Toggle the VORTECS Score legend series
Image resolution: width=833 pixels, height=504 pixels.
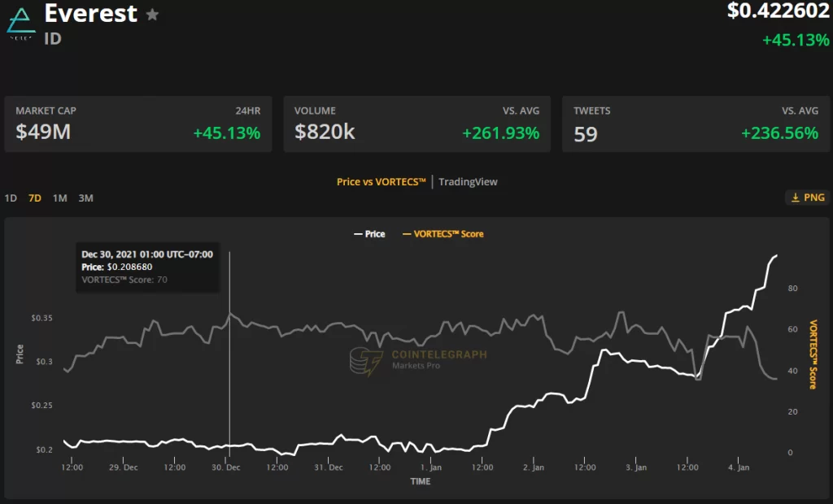(x=443, y=234)
